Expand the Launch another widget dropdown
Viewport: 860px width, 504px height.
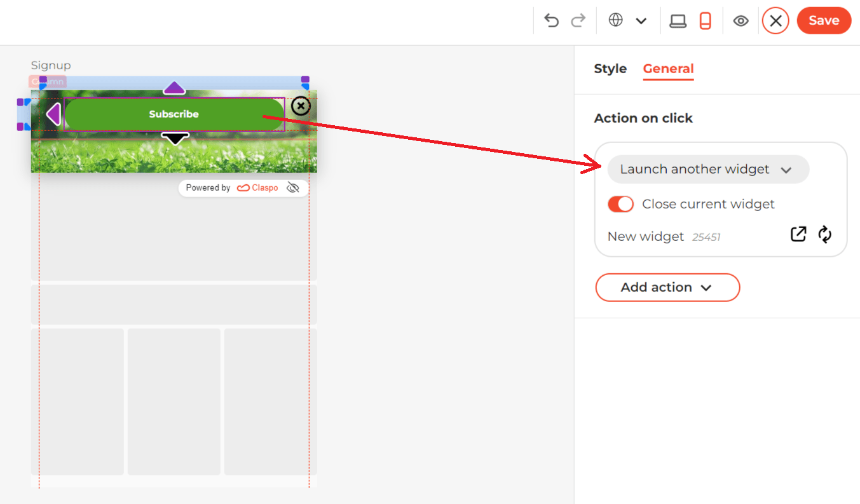point(708,170)
